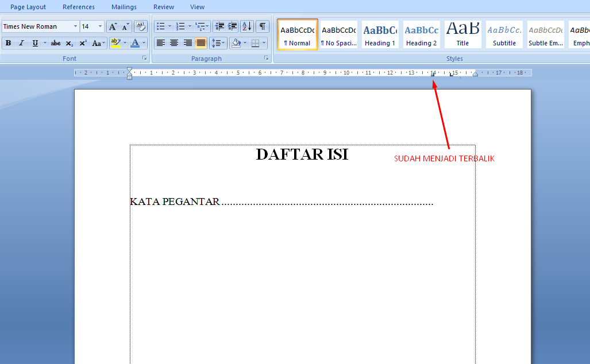The width and height of the screenshot is (590, 364).
Task: Apply paragraph shading fill color
Action: pos(236,43)
